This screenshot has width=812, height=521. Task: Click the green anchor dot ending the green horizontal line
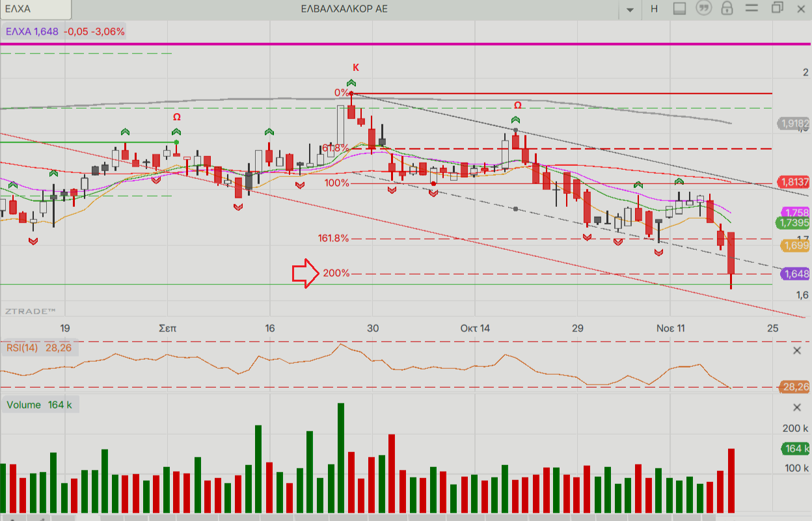(176, 142)
